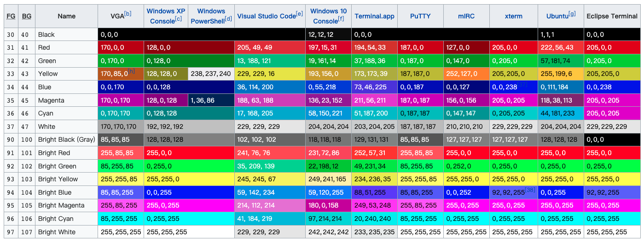The width and height of the screenshot is (644, 243).
Task: Select Windows 10 Bright Yellow swatch 249, 241, 165
Action: coord(328,179)
